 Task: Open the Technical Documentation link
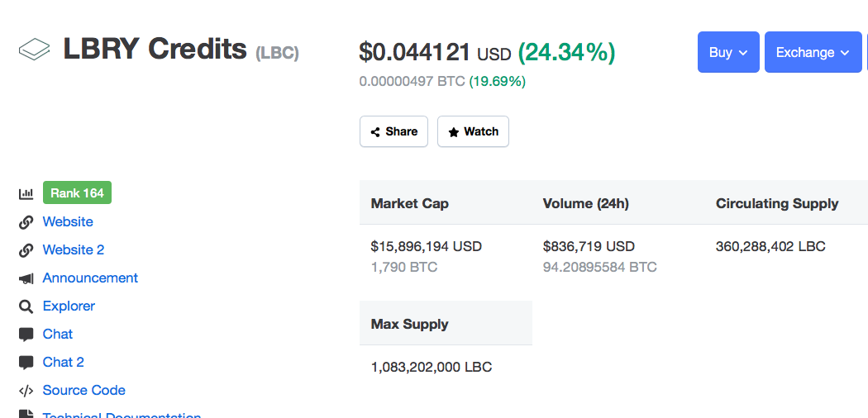point(122,415)
